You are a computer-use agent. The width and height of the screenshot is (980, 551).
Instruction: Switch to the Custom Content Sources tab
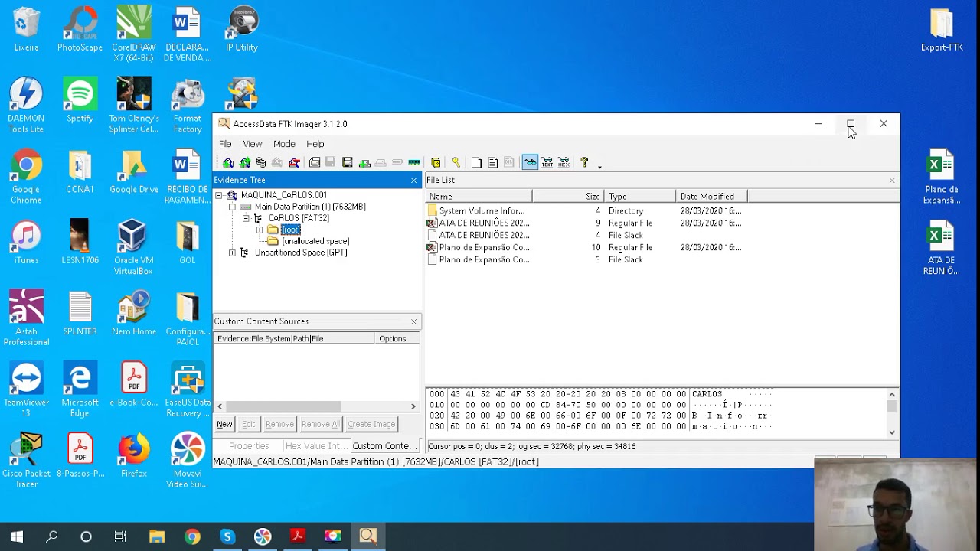384,446
